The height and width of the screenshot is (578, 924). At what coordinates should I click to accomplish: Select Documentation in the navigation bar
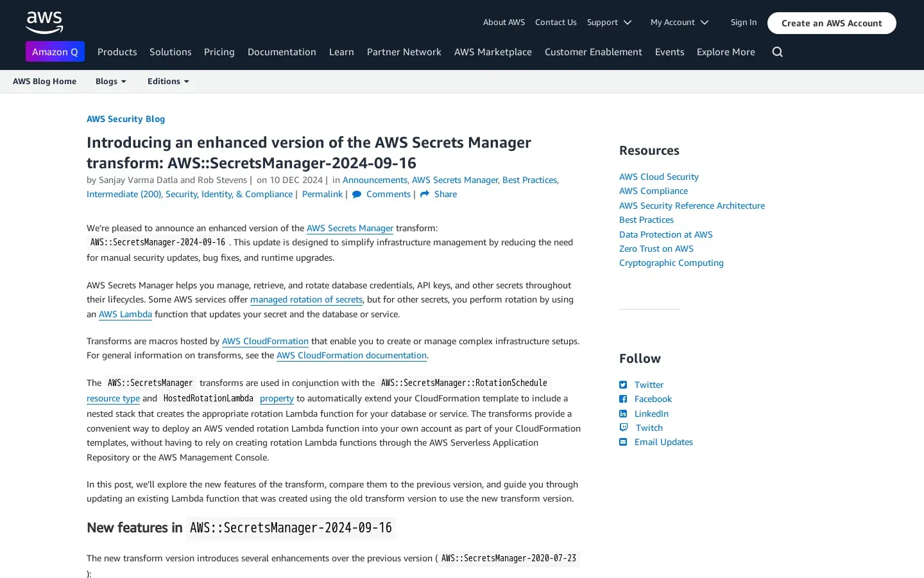click(x=282, y=52)
